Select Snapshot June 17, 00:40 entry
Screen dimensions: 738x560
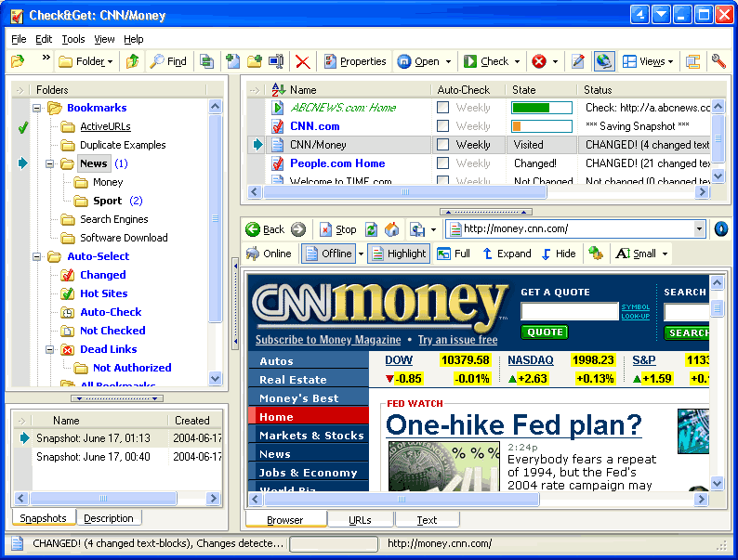point(93,457)
